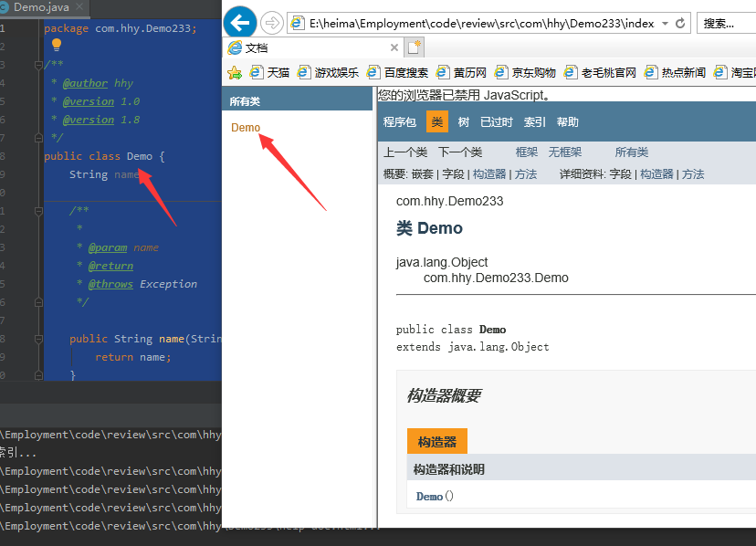Click the @return tag in editor
The image size is (756, 546).
110,266
